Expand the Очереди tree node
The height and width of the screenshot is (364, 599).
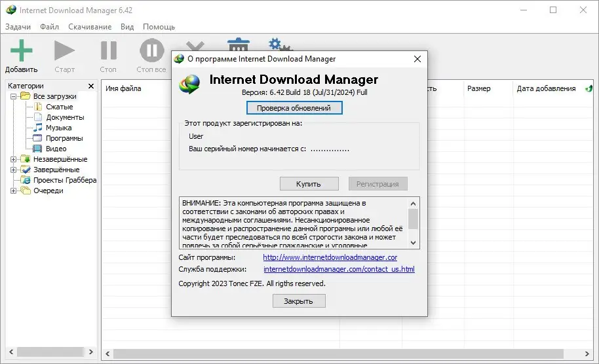pos(13,191)
